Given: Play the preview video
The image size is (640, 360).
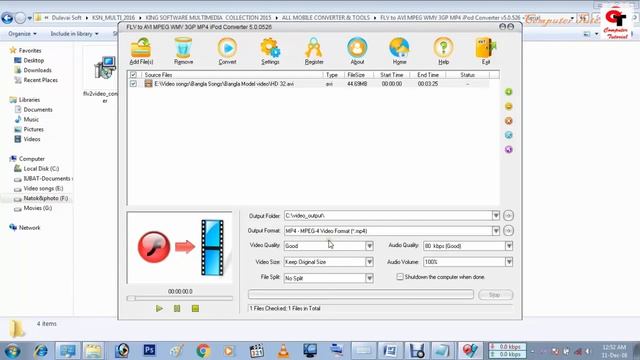Looking at the screenshot, I should 159,309.
